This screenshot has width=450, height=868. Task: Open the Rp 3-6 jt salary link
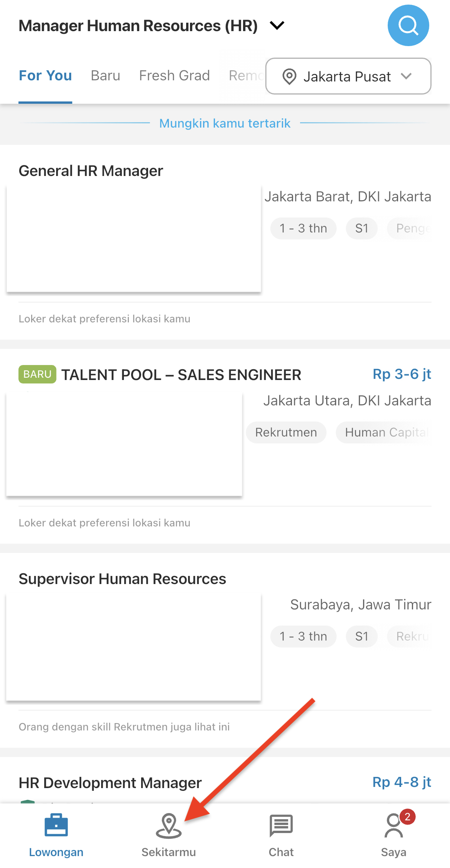point(402,374)
